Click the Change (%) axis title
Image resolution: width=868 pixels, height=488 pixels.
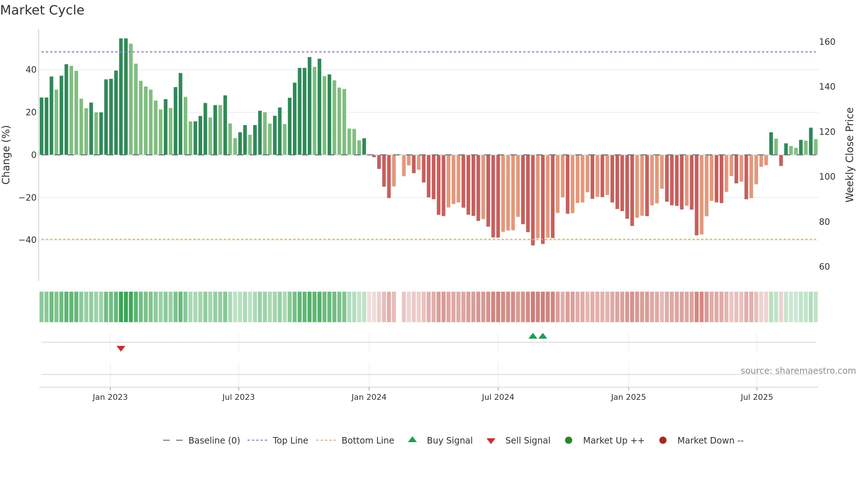point(6,155)
